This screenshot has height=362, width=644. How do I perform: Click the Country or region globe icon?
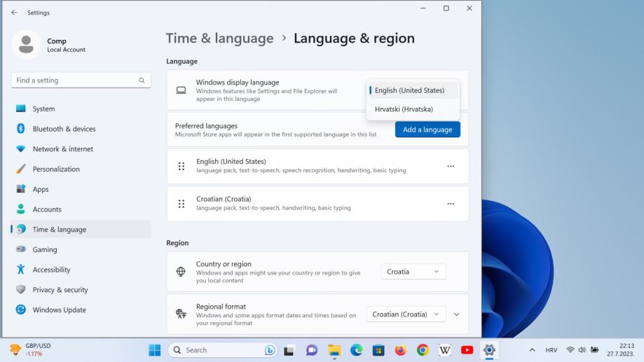pyautogui.click(x=181, y=272)
